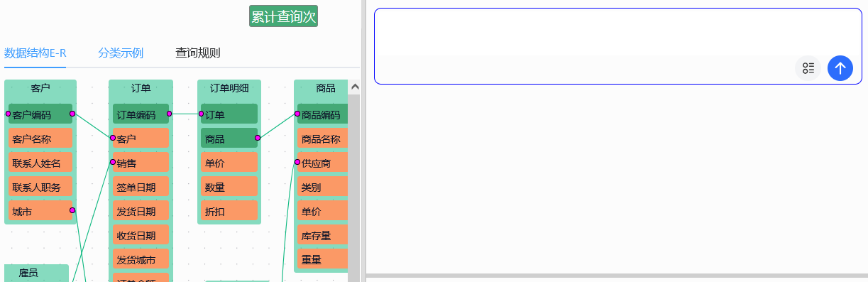Click the 类别 field
Image resolution: width=868 pixels, height=282 pixels.
pyautogui.click(x=323, y=186)
